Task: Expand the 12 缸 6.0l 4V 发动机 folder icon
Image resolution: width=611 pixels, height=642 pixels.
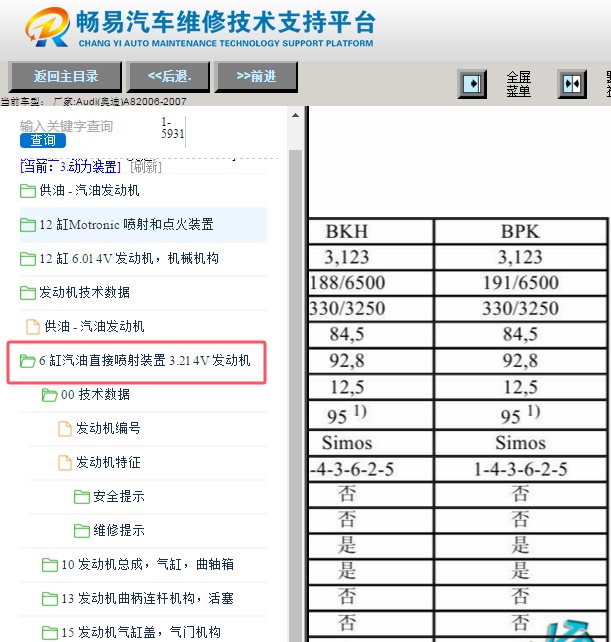Action: [27, 259]
